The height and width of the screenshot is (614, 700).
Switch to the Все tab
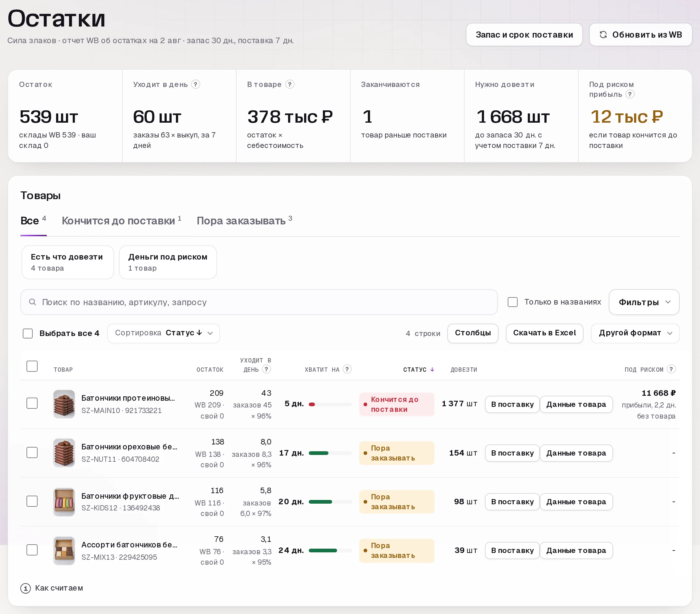[33, 221]
